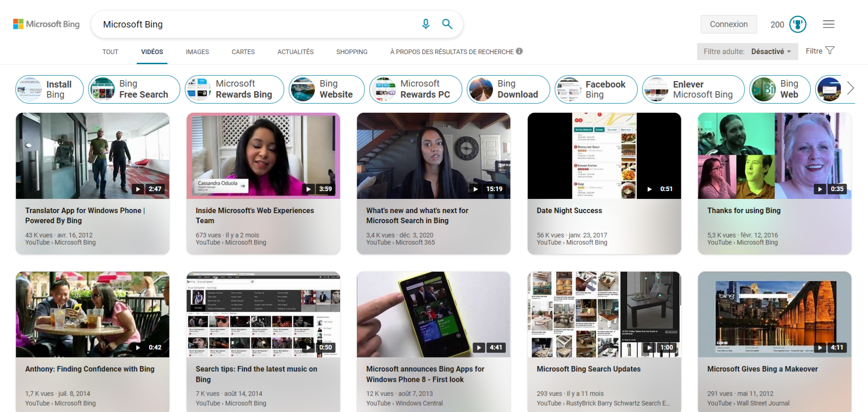The width and height of the screenshot is (868, 412).
Task: Switch to the IMAGES tab
Action: (197, 52)
